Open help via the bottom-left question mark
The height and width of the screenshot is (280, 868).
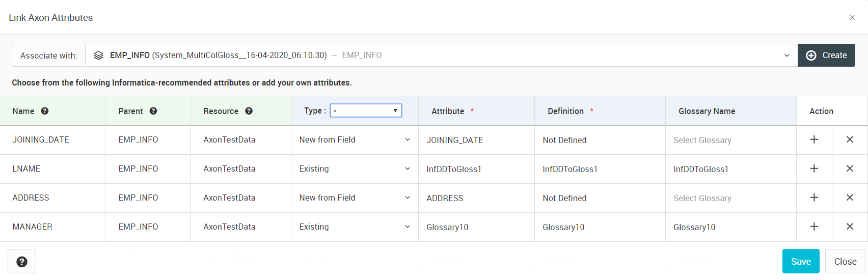(22, 262)
